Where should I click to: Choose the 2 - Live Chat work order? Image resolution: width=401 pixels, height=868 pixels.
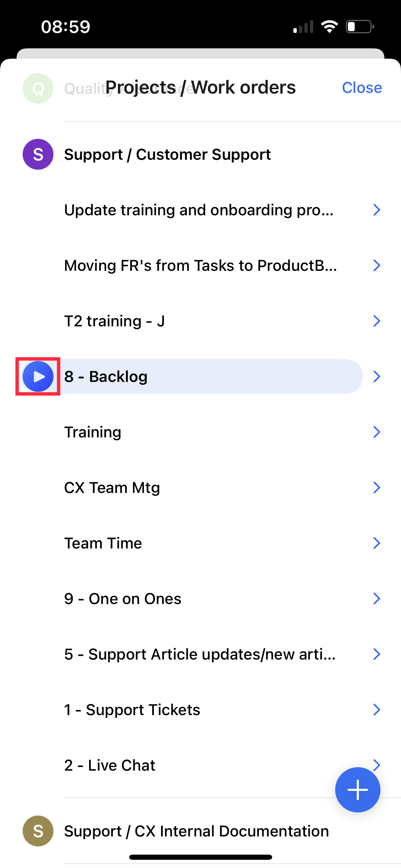click(110, 765)
